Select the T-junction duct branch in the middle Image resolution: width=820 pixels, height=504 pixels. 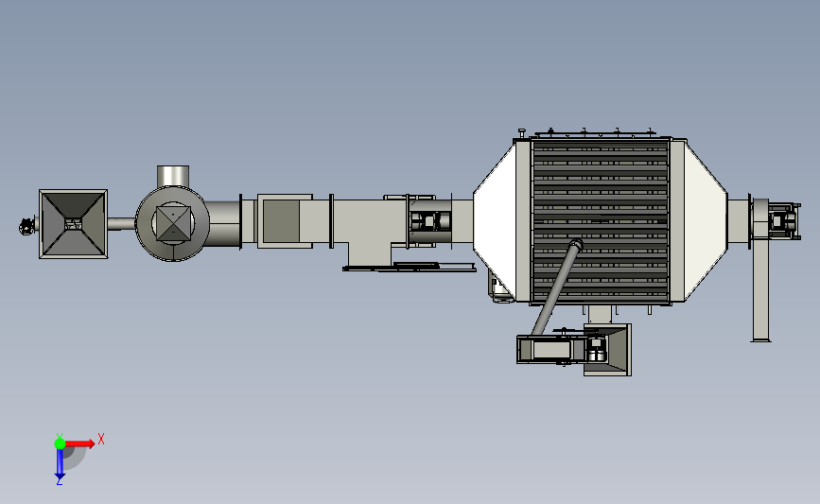tap(370, 253)
